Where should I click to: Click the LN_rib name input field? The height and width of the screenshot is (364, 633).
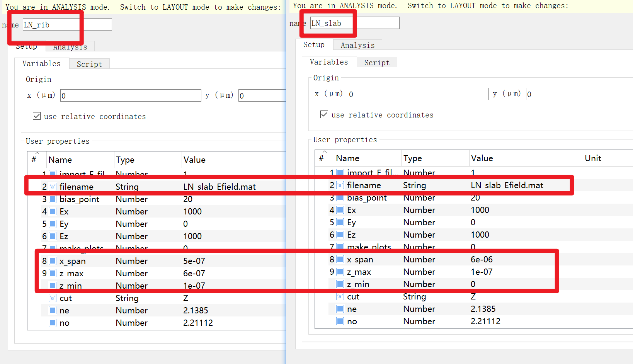67,25
